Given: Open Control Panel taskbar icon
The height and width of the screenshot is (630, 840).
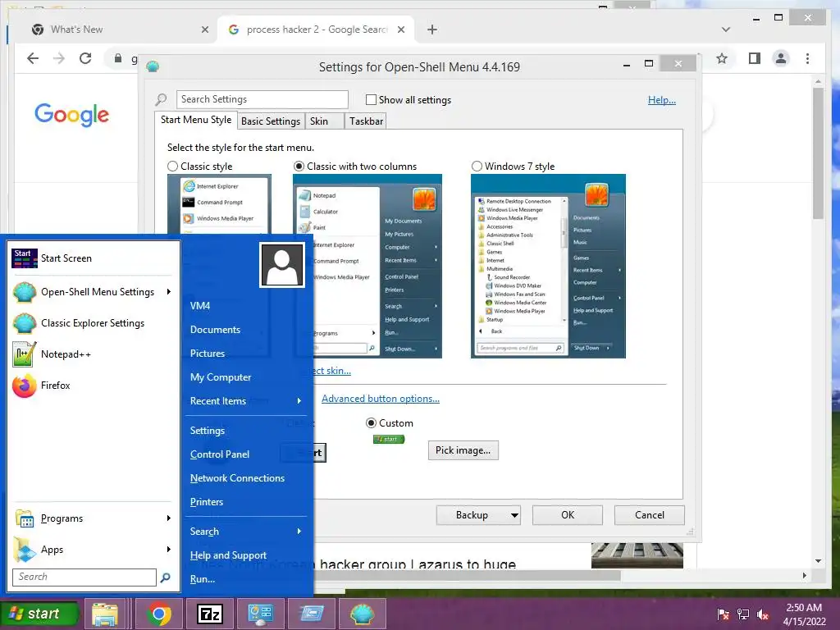Looking at the screenshot, I should (261, 614).
